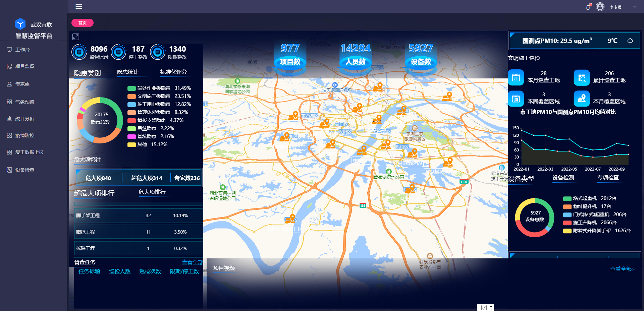
Task: Click the 停工整改 circular icon
Action: point(118,52)
